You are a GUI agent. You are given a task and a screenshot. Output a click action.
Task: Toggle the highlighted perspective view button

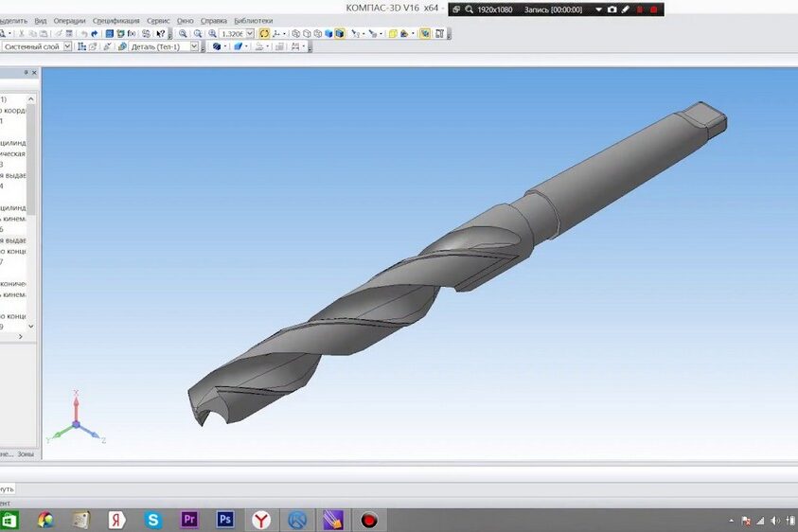pos(425,33)
